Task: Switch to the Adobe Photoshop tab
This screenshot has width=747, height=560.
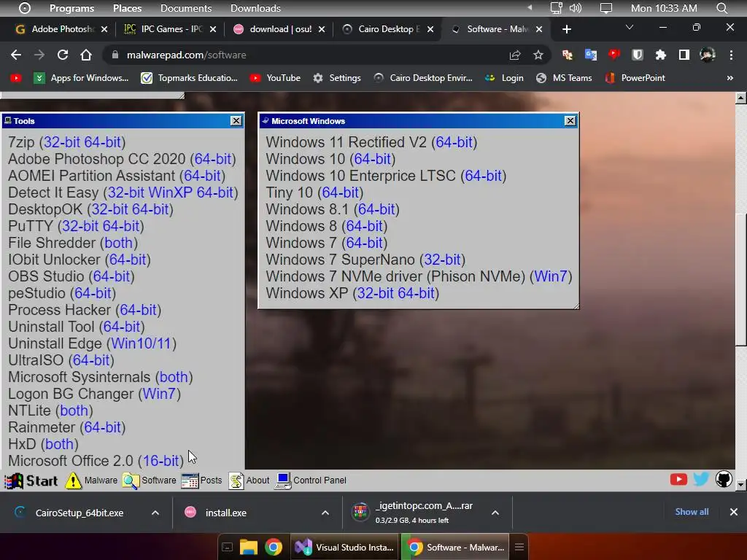Action: point(62,29)
